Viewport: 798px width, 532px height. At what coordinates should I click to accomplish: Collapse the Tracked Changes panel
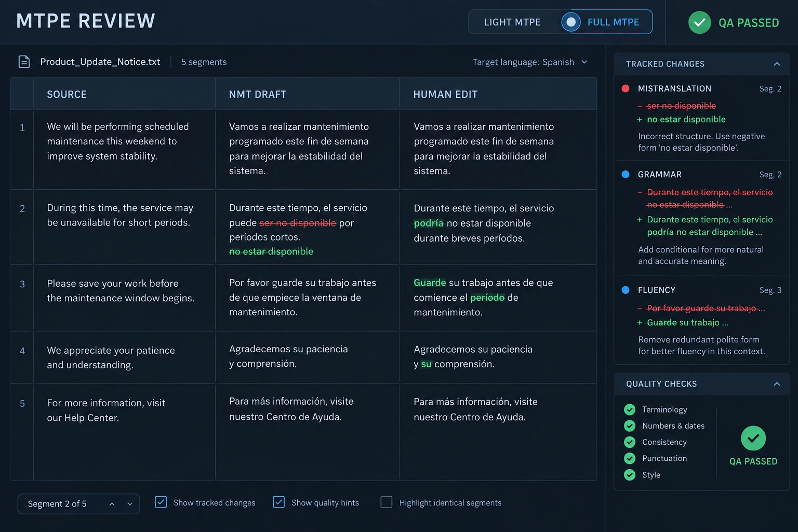[x=777, y=64]
